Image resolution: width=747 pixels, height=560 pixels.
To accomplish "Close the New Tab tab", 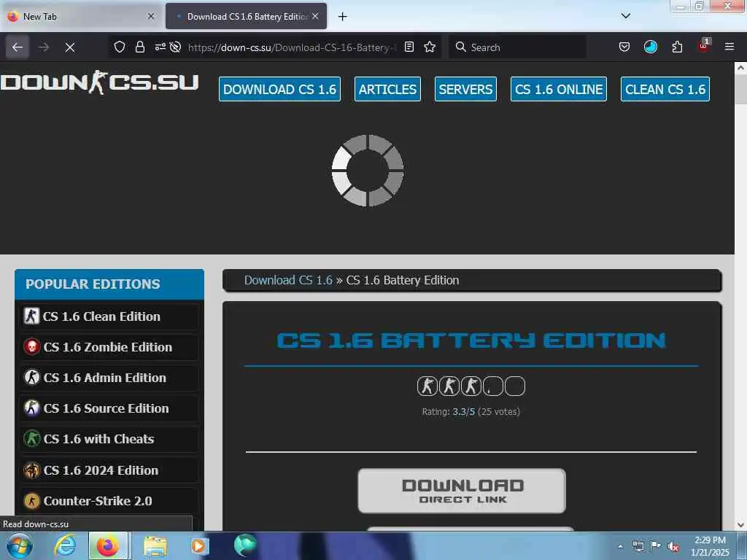I will pos(151,16).
